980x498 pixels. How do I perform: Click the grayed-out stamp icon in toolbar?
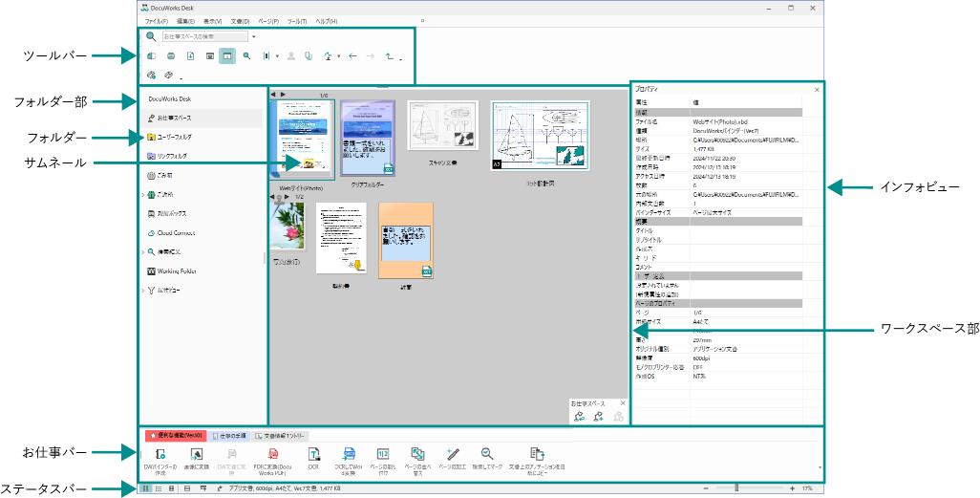pyautogui.click(x=290, y=56)
